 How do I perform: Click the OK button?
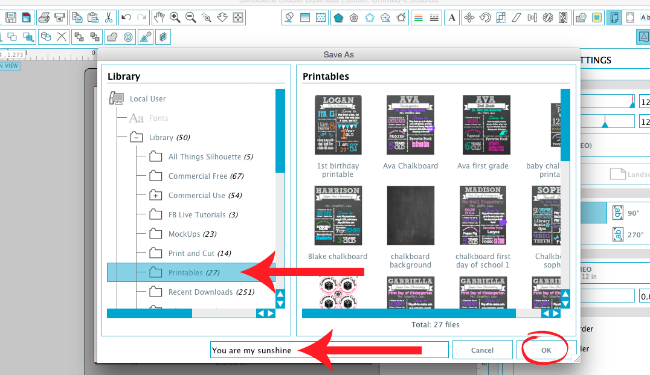546,350
